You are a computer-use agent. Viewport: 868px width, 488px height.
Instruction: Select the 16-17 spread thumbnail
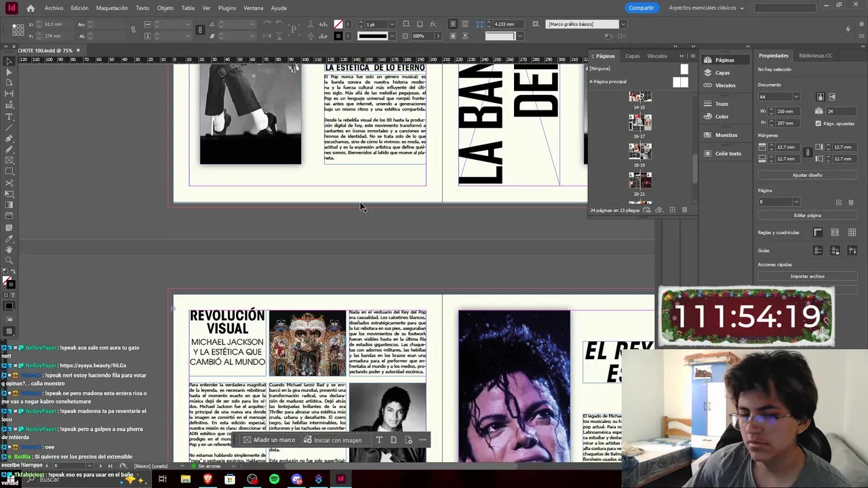pyautogui.click(x=640, y=123)
